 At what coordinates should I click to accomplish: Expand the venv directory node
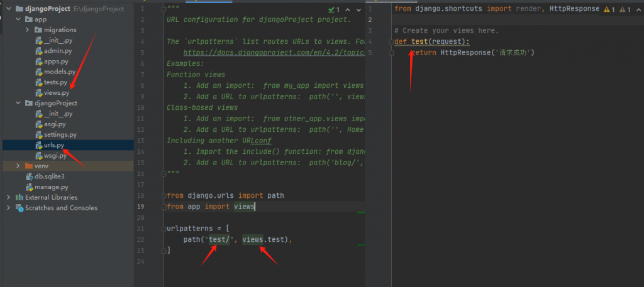tap(18, 166)
